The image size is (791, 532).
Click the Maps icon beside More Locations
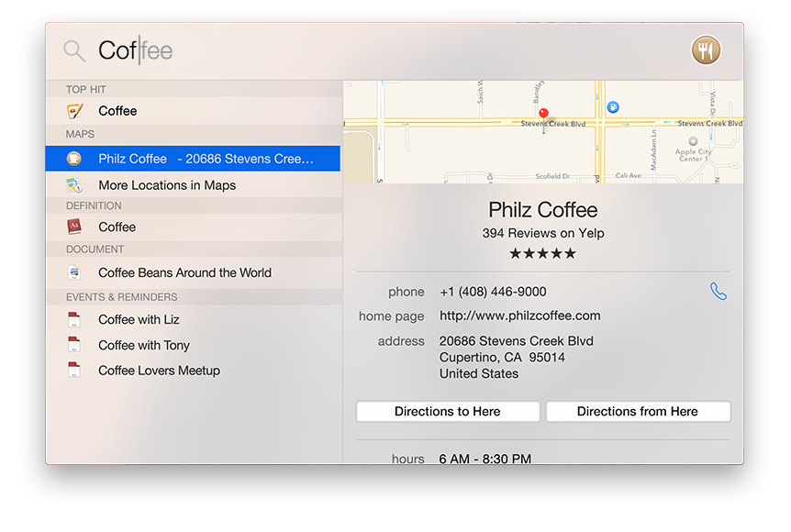coord(74,185)
